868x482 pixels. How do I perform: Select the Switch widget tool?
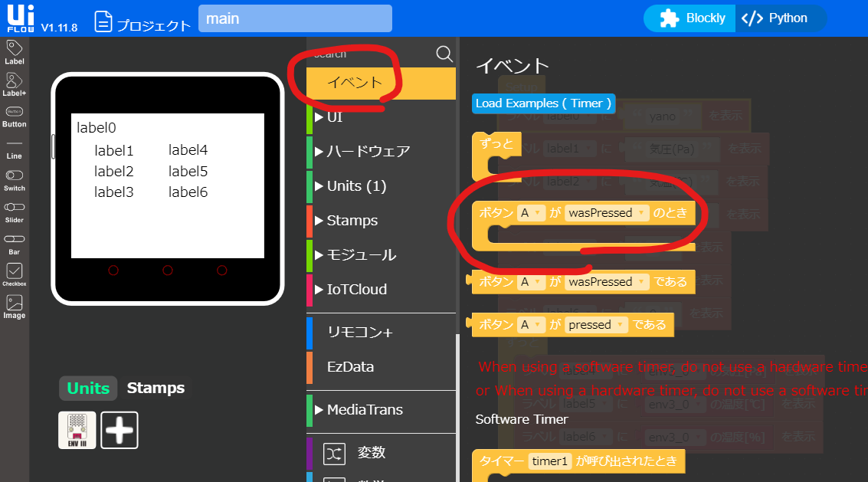click(14, 179)
